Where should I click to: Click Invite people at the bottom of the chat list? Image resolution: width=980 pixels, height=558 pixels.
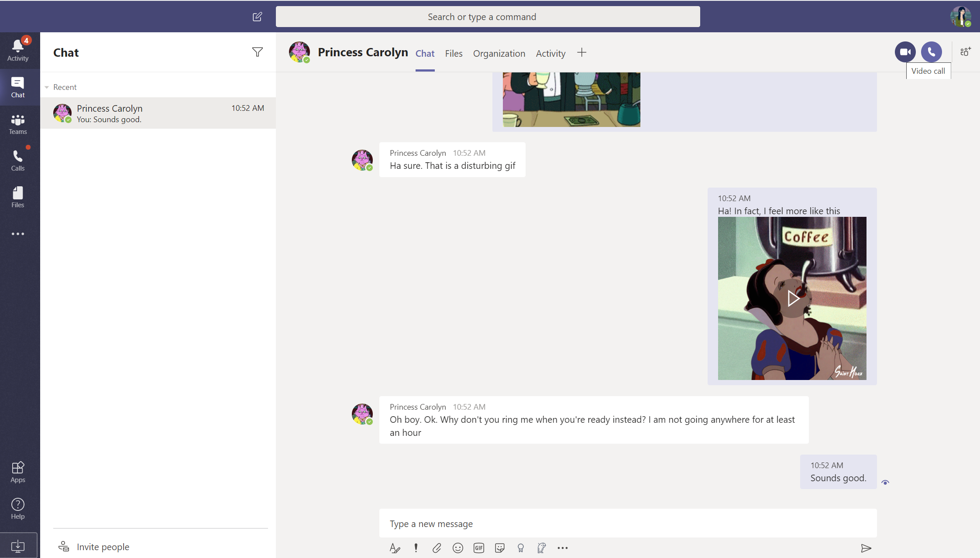point(94,547)
